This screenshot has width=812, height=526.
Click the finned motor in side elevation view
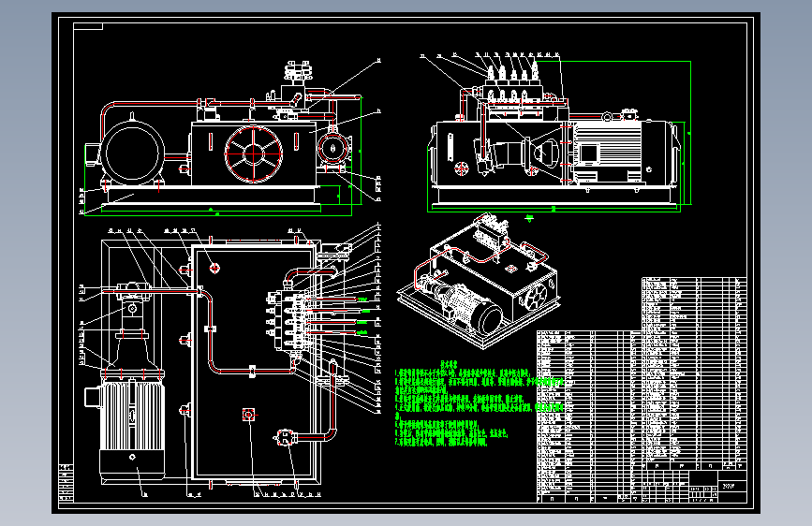tap(606, 152)
